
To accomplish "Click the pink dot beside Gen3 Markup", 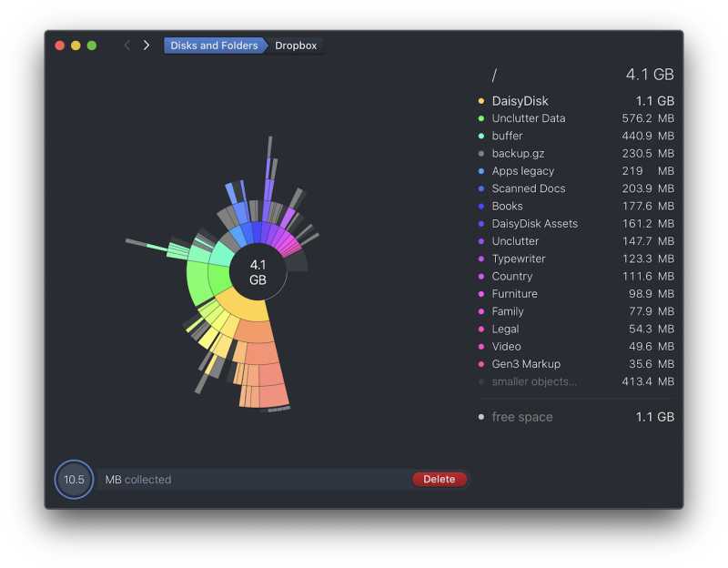I will [x=480, y=363].
